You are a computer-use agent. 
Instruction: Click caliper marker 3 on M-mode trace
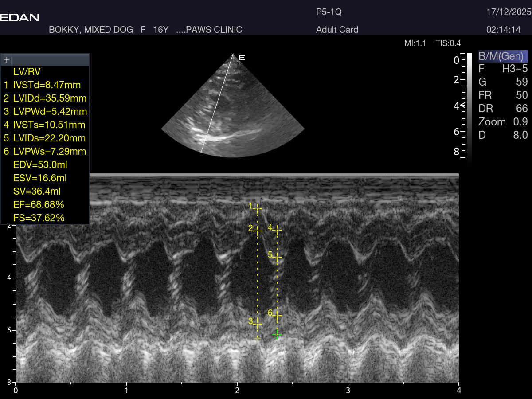pyautogui.click(x=258, y=324)
